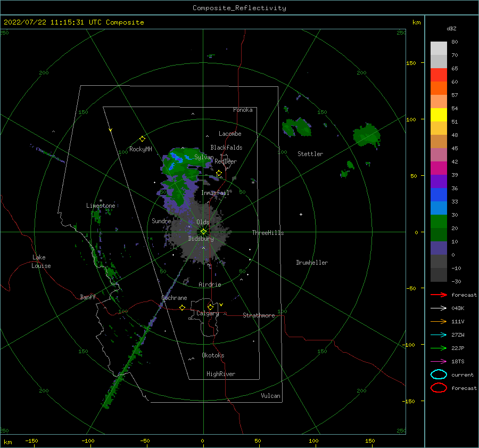The width and height of the screenshot is (479, 448).
Task: Pick the slate 10-0 dBZ swatch
Action: pos(439,248)
